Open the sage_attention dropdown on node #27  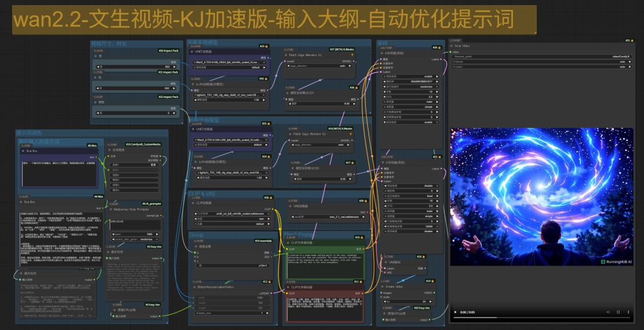(x=318, y=66)
